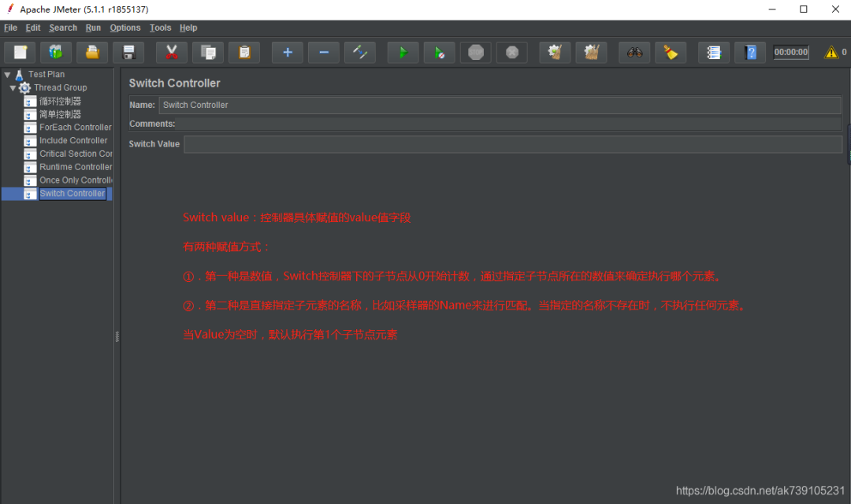Click the tree panel splitter handle

coord(117,336)
